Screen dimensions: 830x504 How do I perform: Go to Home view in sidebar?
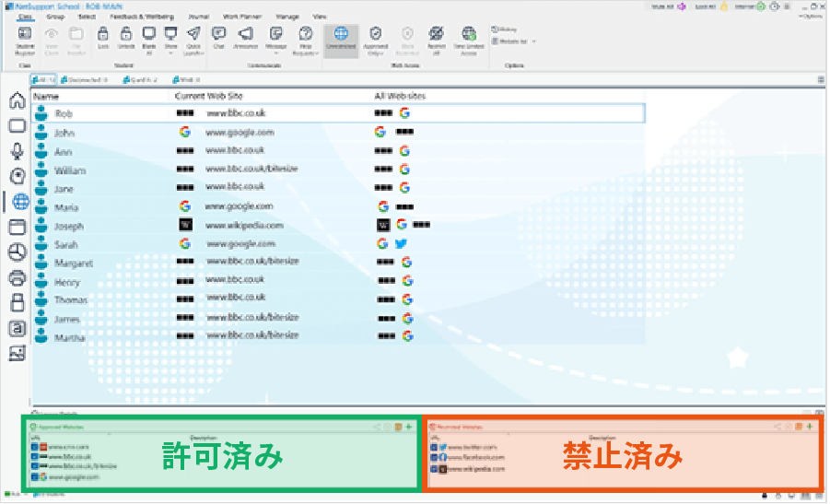[18, 100]
